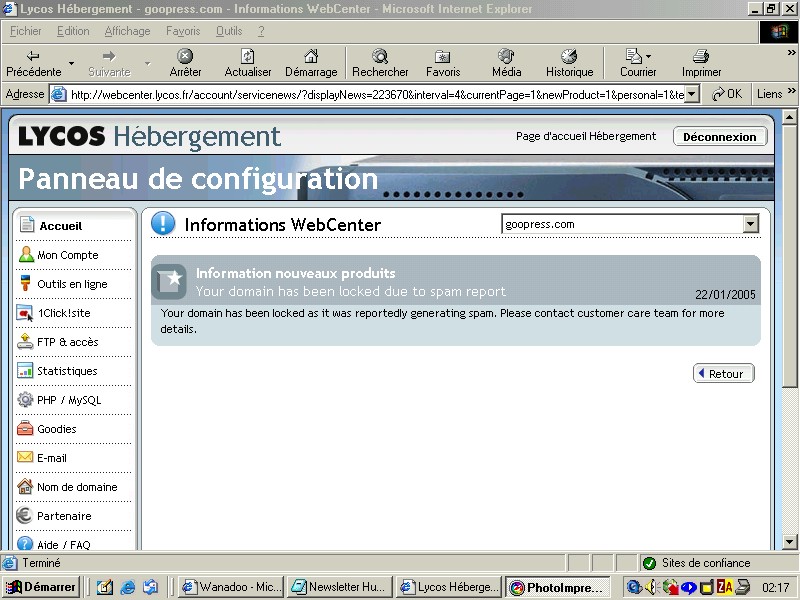Click the 1Click!site icon
The width and height of the screenshot is (800, 600).
(x=24, y=313)
